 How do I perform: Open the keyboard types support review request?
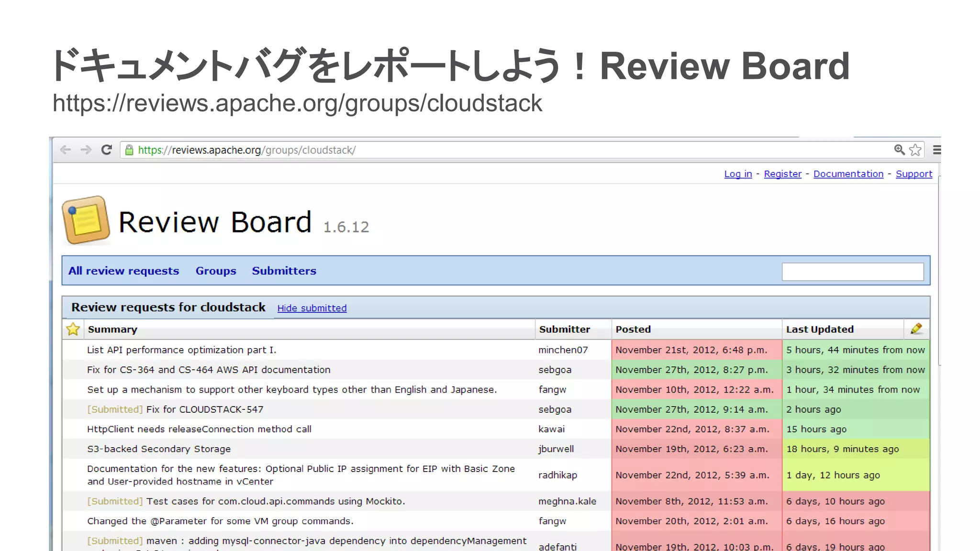(292, 390)
